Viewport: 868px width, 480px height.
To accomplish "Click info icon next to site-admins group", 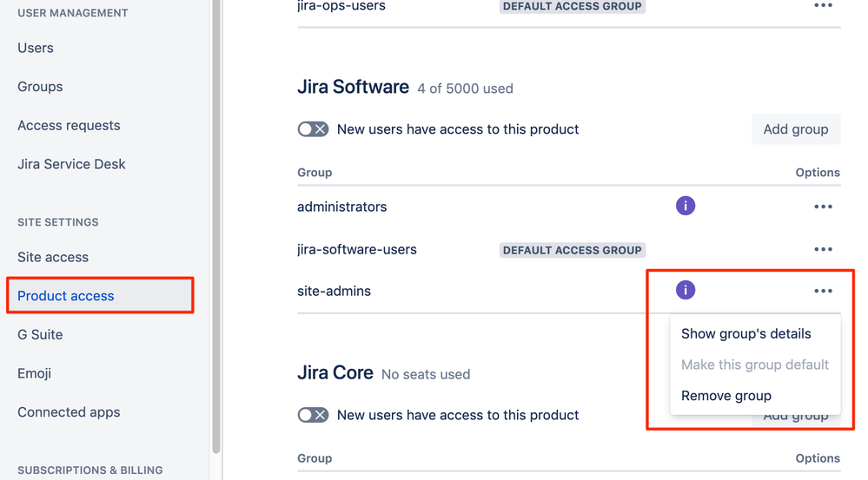I will pos(686,290).
